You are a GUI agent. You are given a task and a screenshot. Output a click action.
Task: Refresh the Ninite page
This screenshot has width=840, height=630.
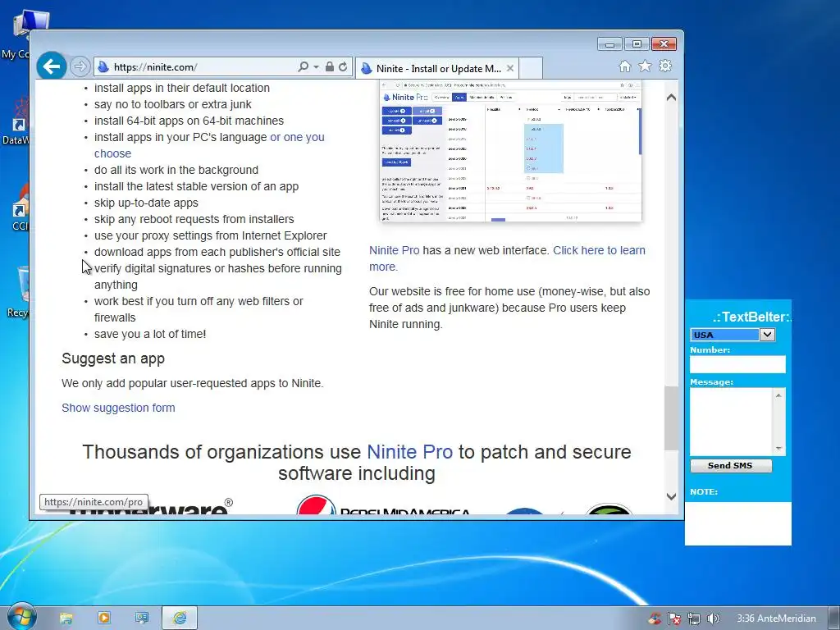tap(343, 66)
